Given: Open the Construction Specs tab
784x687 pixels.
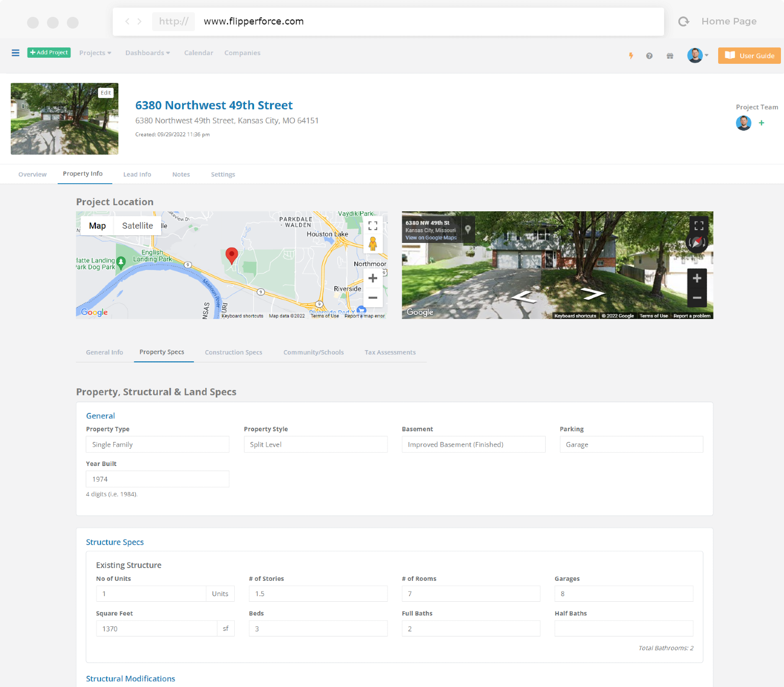Looking at the screenshot, I should (233, 352).
